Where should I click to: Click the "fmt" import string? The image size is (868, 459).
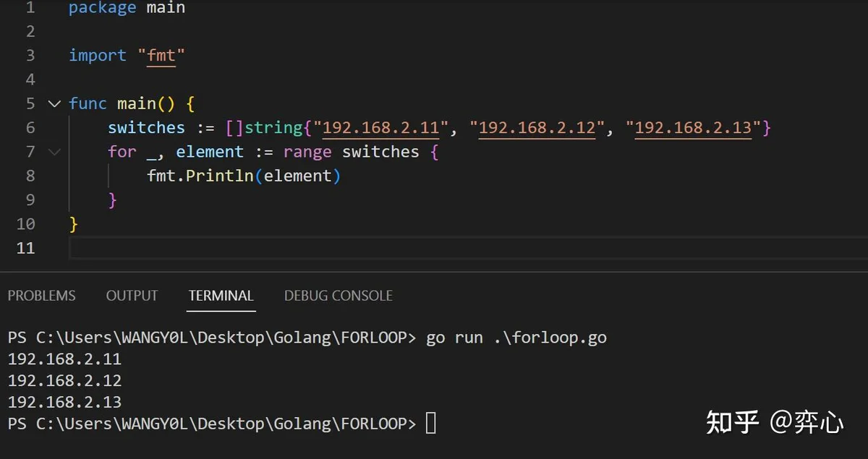click(x=161, y=56)
